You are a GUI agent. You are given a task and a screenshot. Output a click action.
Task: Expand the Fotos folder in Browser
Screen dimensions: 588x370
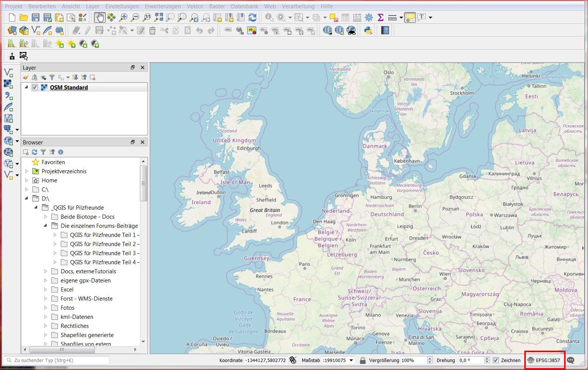point(45,308)
